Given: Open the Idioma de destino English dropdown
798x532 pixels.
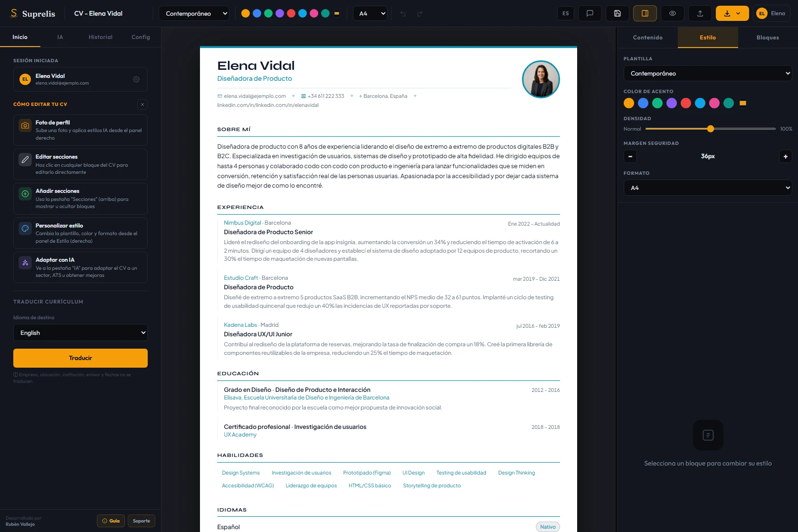Looking at the screenshot, I should pyautogui.click(x=80, y=332).
